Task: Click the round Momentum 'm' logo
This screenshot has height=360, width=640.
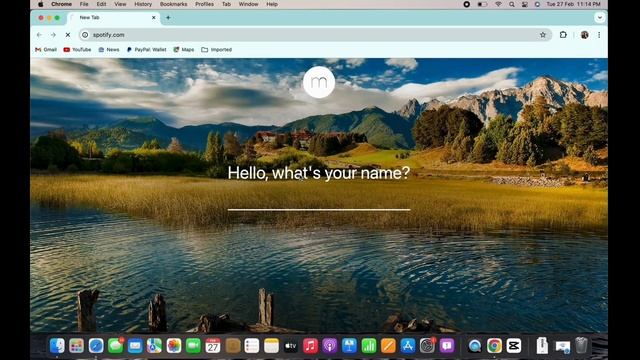Action: click(x=319, y=82)
